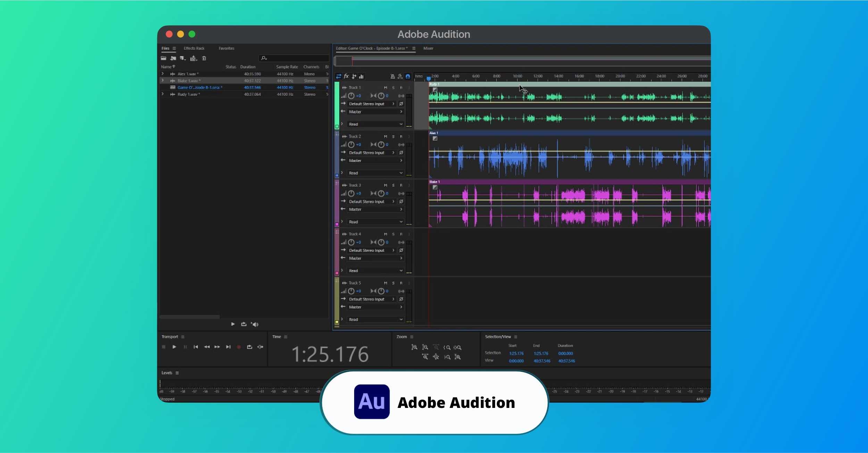The height and width of the screenshot is (453, 868).
Task: Open the Read automation dropdown on Track 5
Action: pyautogui.click(x=376, y=320)
